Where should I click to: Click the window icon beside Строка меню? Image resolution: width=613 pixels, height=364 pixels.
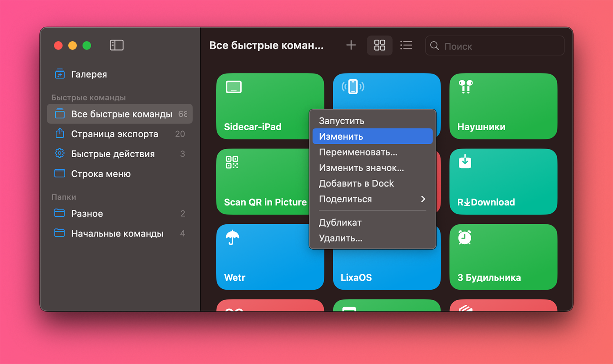60,173
